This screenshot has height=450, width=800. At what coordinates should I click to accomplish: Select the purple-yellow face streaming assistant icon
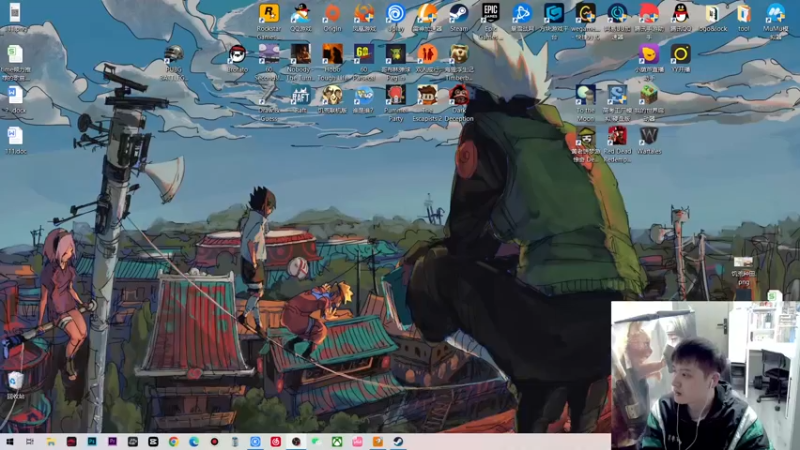tap(648, 54)
